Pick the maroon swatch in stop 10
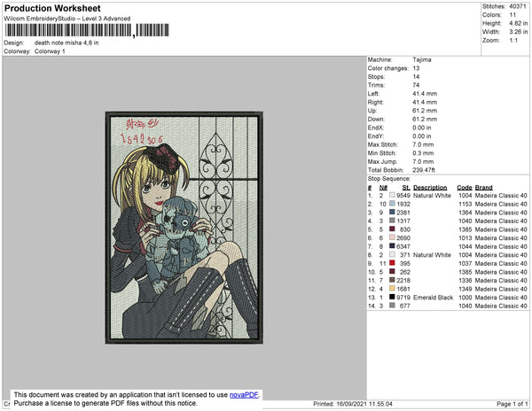 (392, 271)
